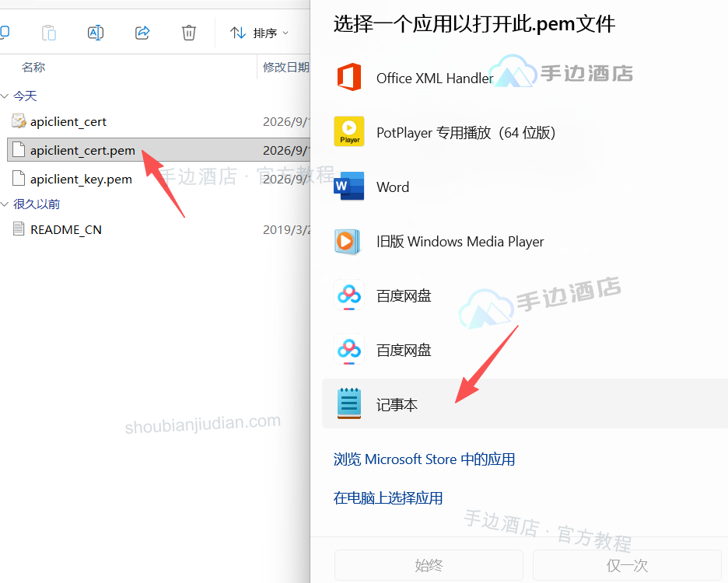Select the apiclient_cert.pem file
728x583 pixels.
click(x=158, y=150)
